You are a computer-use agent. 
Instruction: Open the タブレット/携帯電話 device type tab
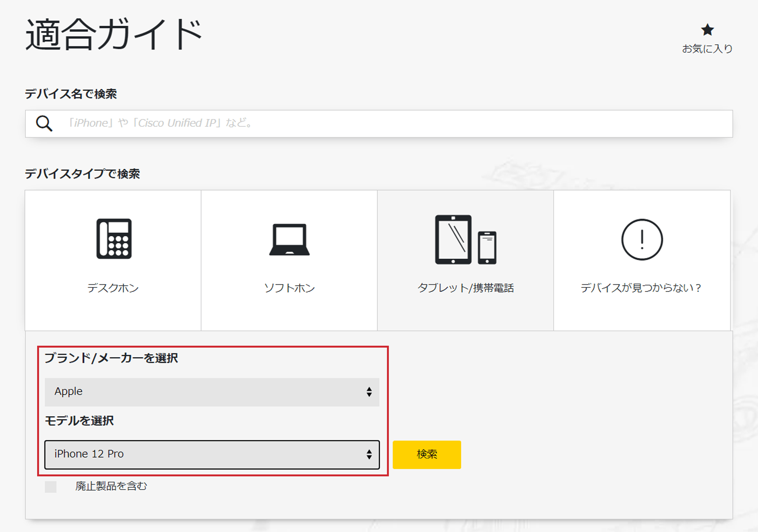[465, 261]
